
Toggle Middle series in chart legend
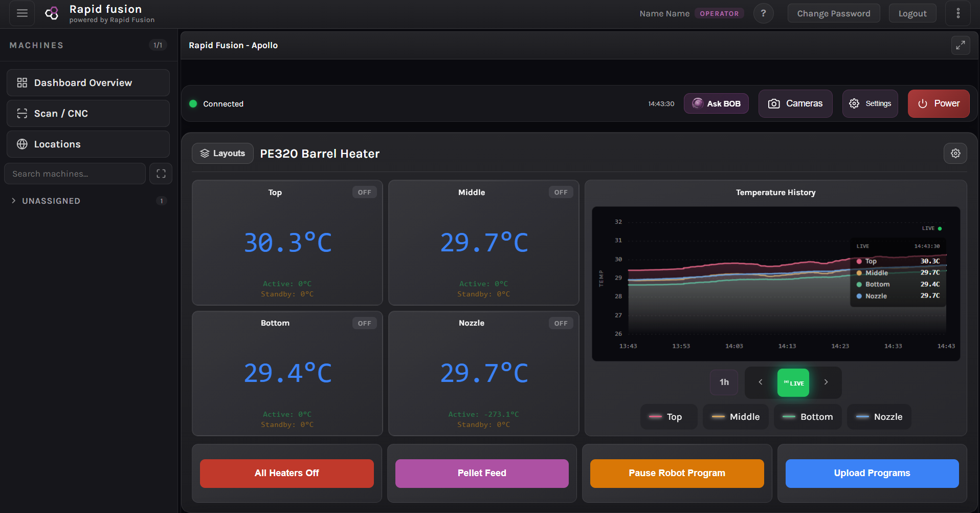point(736,417)
